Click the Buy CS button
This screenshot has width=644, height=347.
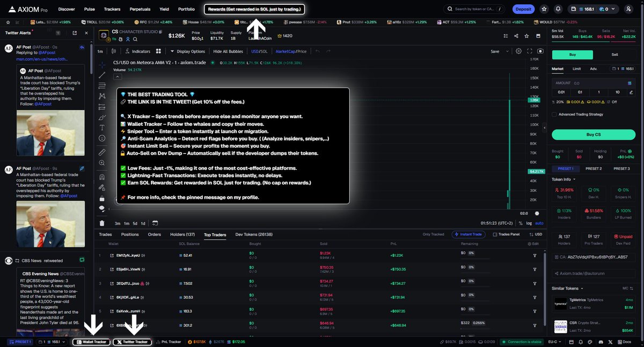click(x=594, y=135)
